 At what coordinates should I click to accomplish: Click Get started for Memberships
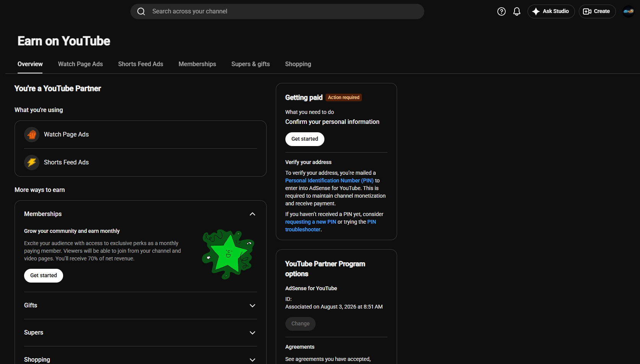pos(44,276)
